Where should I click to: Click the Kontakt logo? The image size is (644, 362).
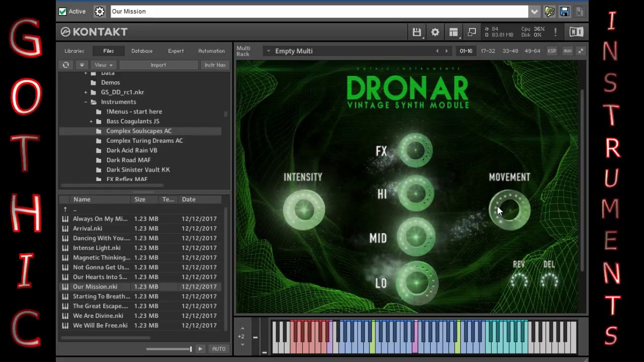(x=94, y=32)
